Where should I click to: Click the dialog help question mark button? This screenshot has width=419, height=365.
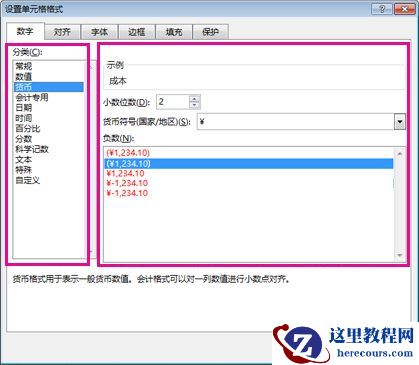[x=382, y=9]
